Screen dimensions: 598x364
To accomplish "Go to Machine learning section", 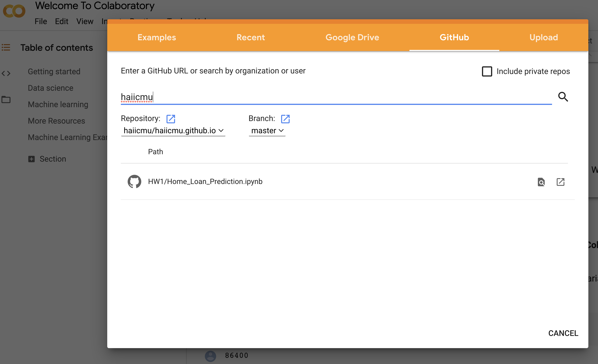I will 58,104.
